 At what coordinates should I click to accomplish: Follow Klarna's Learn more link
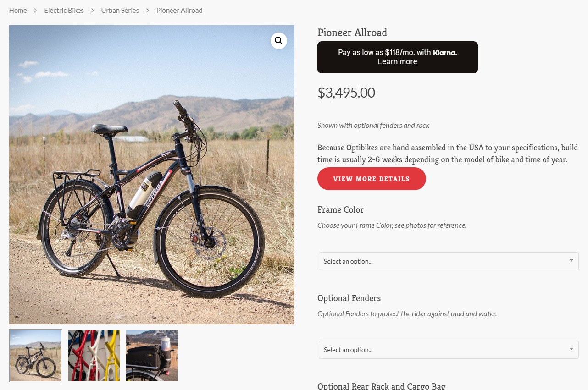click(x=397, y=62)
